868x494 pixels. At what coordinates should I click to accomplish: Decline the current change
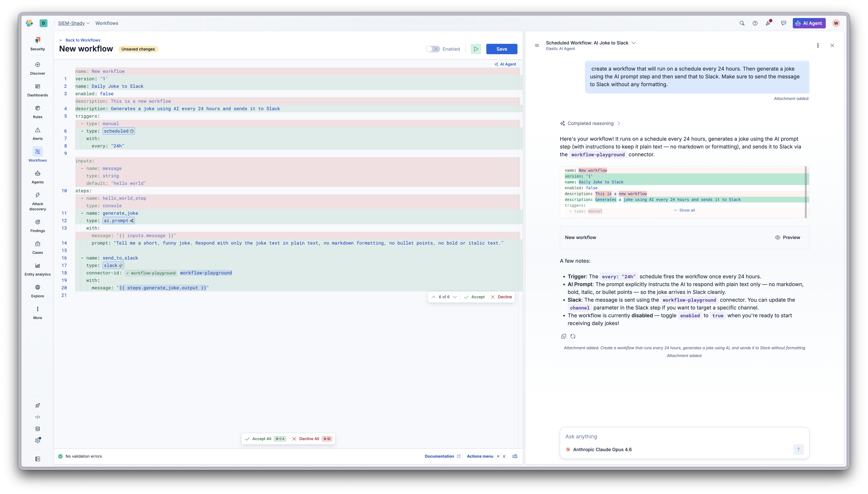pyautogui.click(x=501, y=297)
